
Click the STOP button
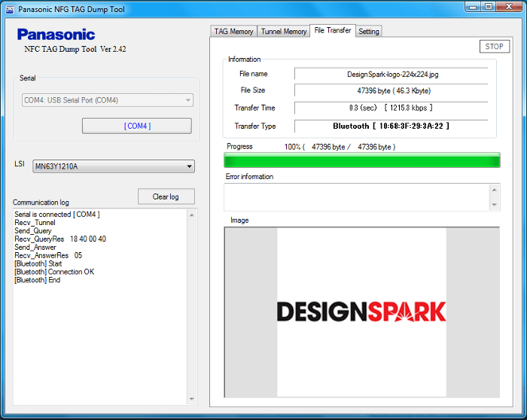[x=494, y=47]
